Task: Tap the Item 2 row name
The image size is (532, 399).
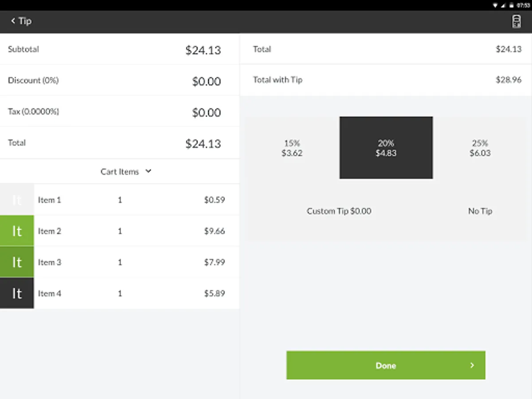Action: [x=50, y=231]
